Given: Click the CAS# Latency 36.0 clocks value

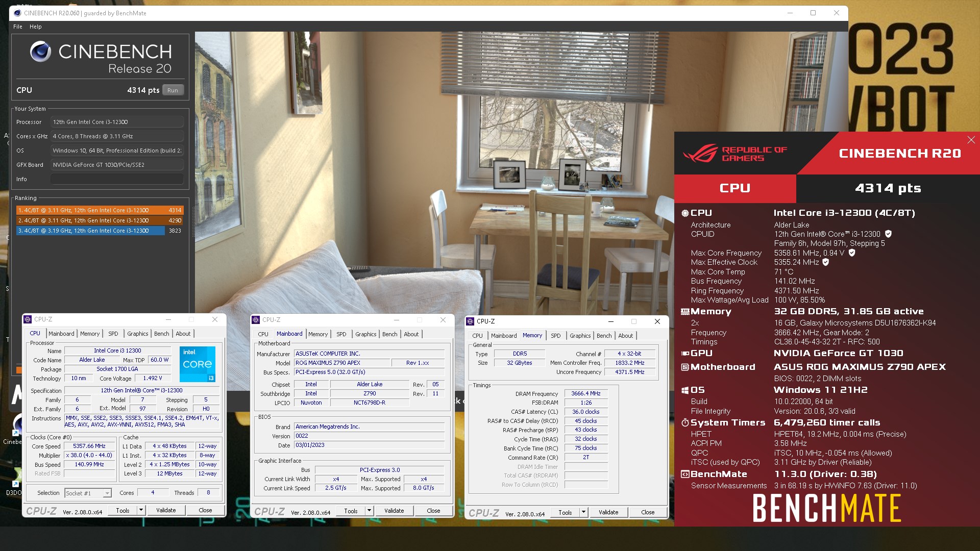Looking at the screenshot, I should click(x=586, y=412).
